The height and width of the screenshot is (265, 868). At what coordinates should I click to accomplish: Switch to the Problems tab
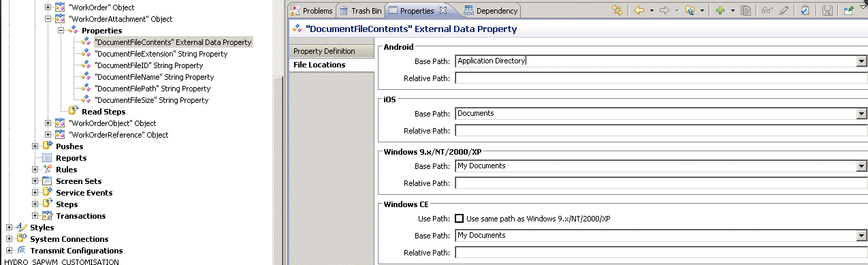312,11
